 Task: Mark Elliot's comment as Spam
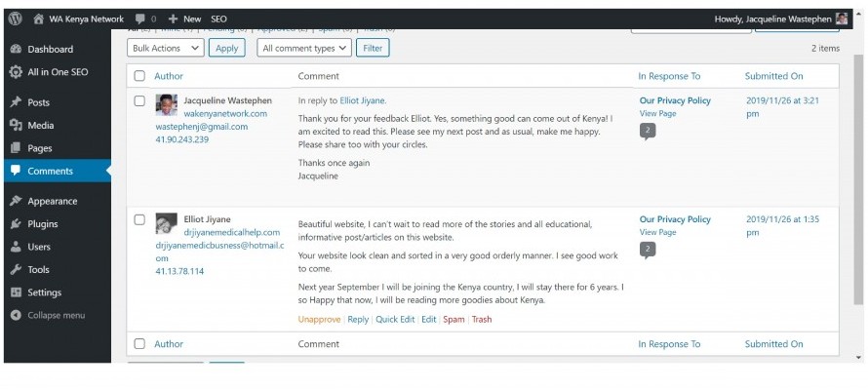click(x=454, y=319)
